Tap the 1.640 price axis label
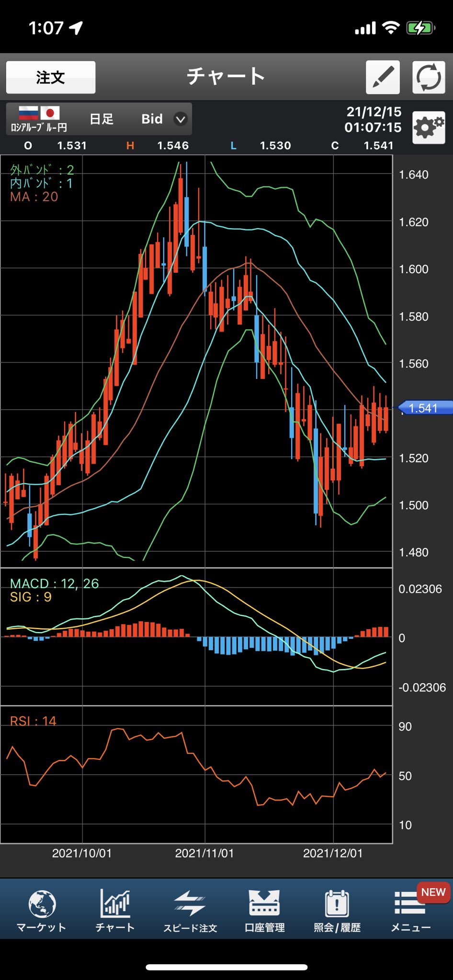The width and height of the screenshot is (453, 980). [x=414, y=175]
